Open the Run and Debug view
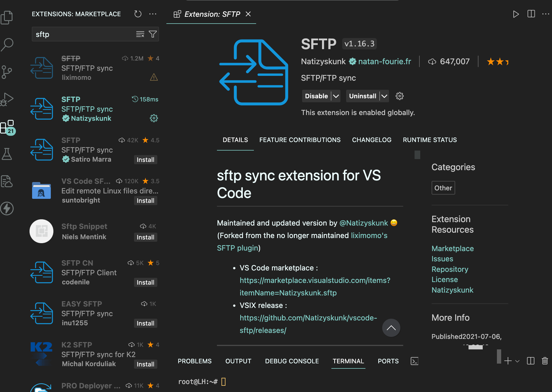Image resolution: width=552 pixels, height=392 pixels. pos(7,99)
